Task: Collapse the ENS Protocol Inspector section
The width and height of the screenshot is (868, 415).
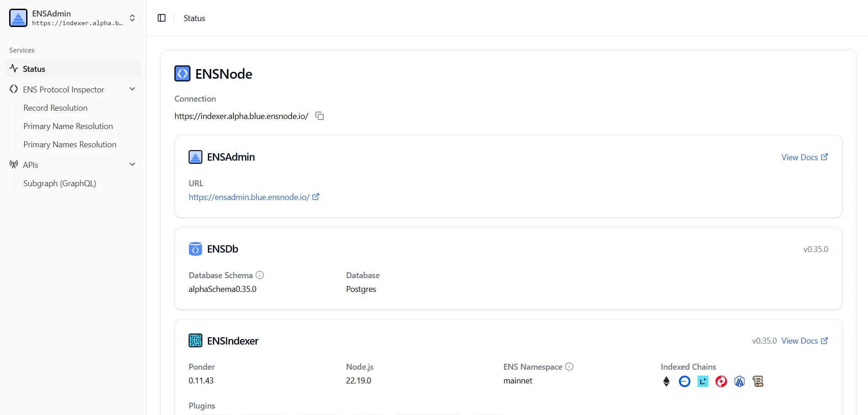Action: tap(132, 89)
